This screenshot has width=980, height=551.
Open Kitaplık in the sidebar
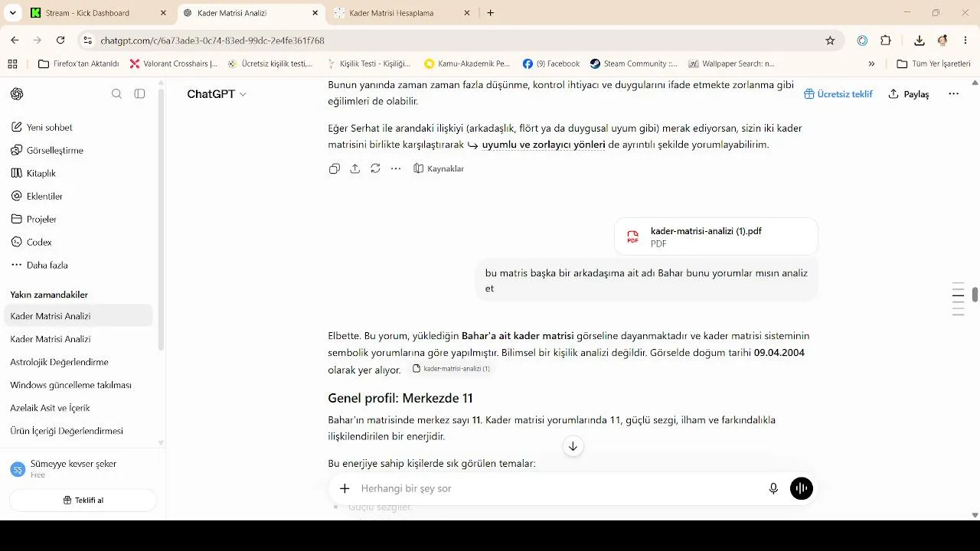(x=78, y=173)
